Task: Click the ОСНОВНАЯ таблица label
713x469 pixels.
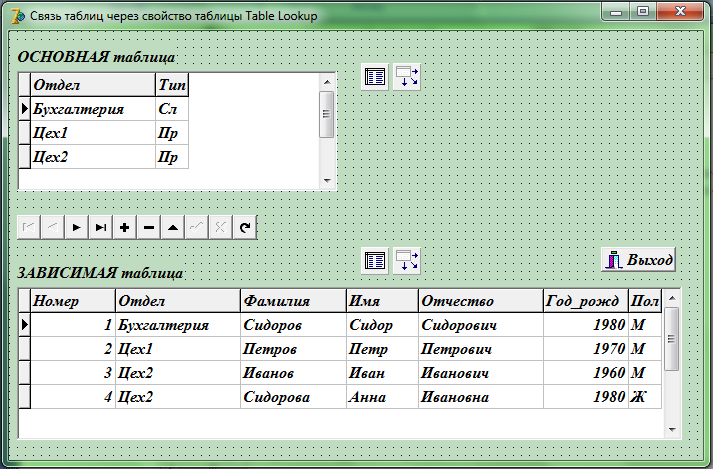Action: 96,57
